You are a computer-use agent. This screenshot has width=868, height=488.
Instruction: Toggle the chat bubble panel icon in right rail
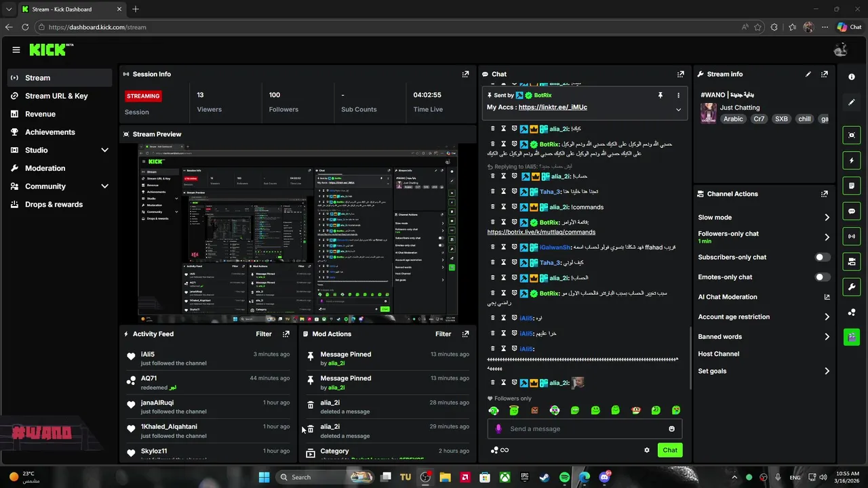click(852, 211)
